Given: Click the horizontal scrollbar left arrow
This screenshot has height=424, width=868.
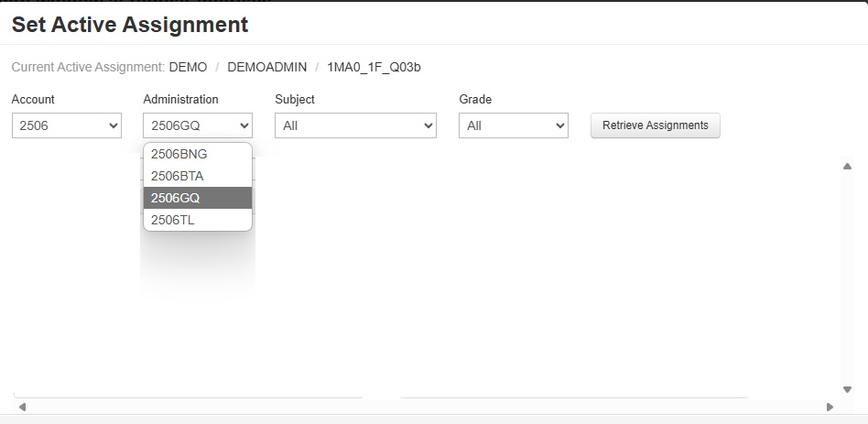Looking at the screenshot, I should (22, 407).
